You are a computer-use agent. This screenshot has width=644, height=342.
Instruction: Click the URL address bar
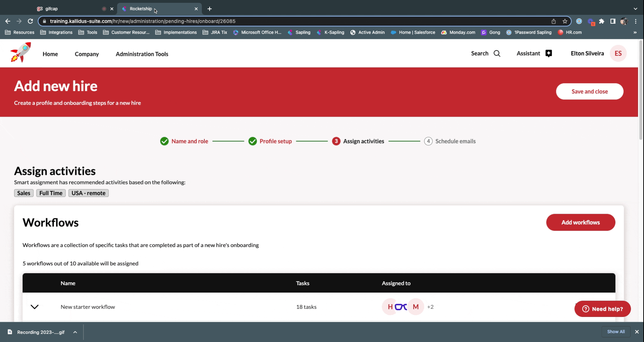(x=283, y=21)
